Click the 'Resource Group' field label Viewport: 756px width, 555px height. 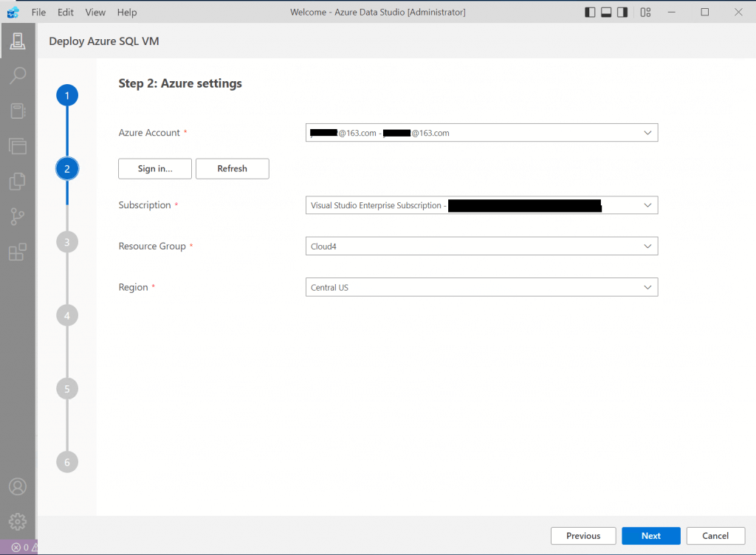152,247
